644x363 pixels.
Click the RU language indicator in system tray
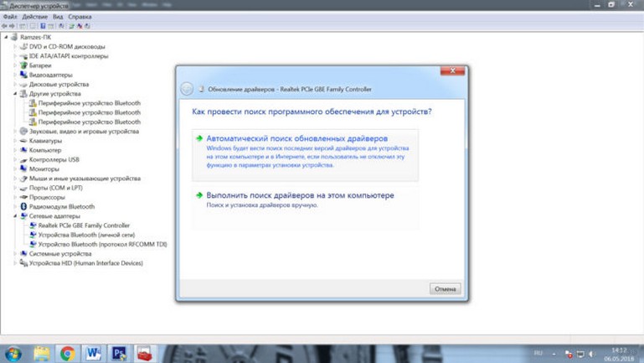pos(538,353)
